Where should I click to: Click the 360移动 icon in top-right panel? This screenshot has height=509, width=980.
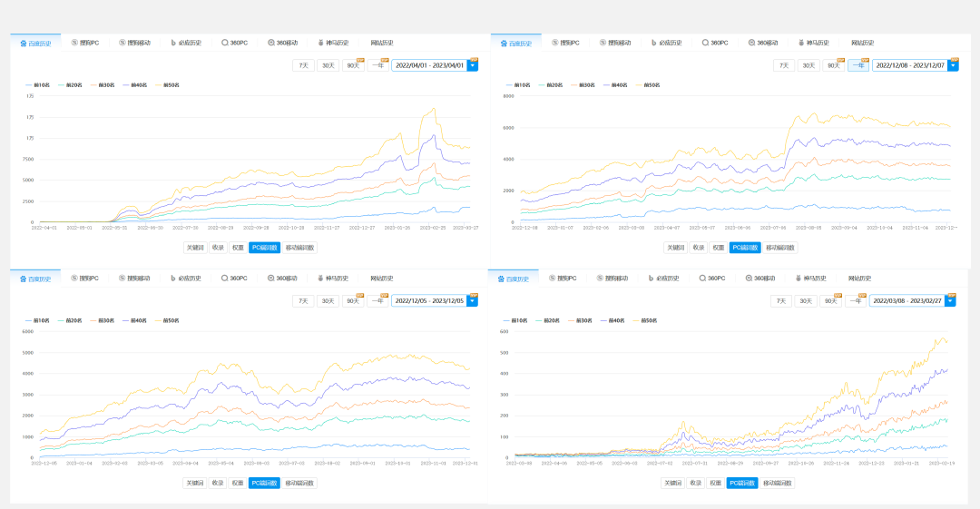click(751, 43)
